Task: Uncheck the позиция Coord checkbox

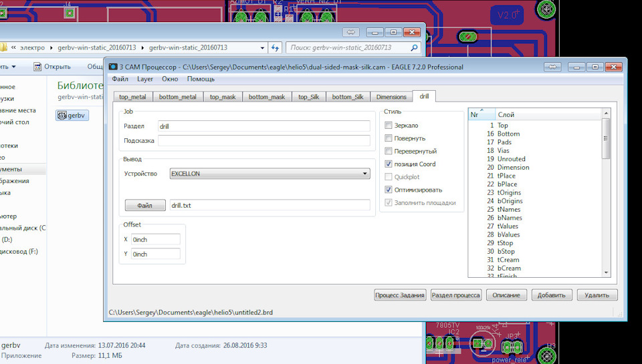Action: click(389, 164)
